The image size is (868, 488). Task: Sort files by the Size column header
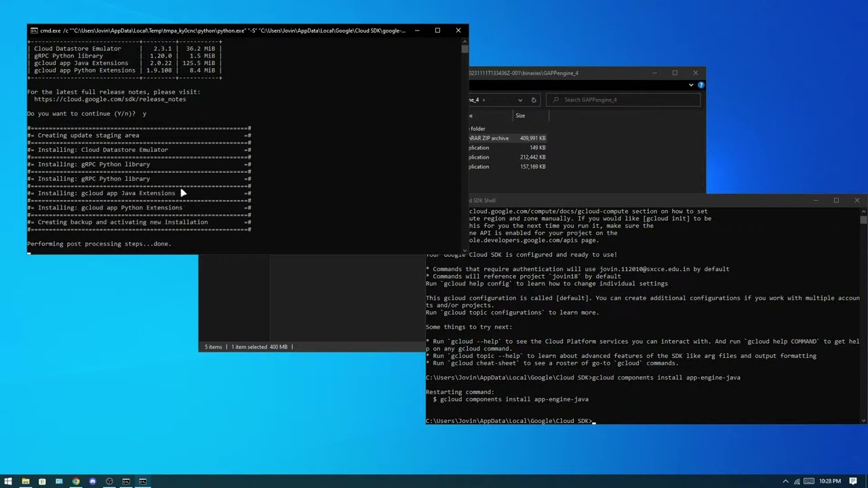(520, 116)
